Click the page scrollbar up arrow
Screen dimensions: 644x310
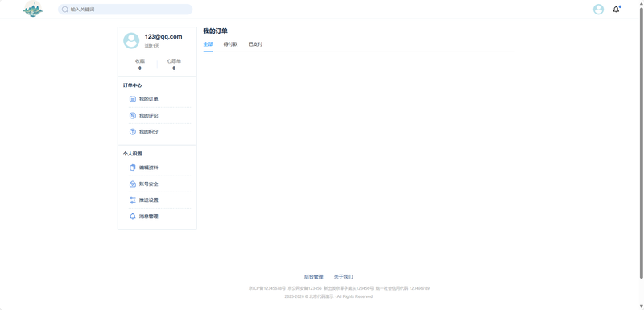point(641,3)
